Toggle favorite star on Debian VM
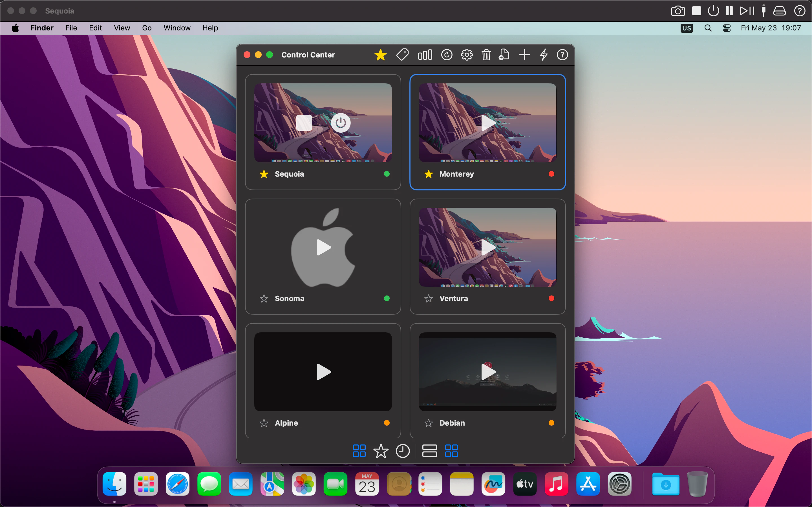This screenshot has height=507, width=812. point(429,423)
